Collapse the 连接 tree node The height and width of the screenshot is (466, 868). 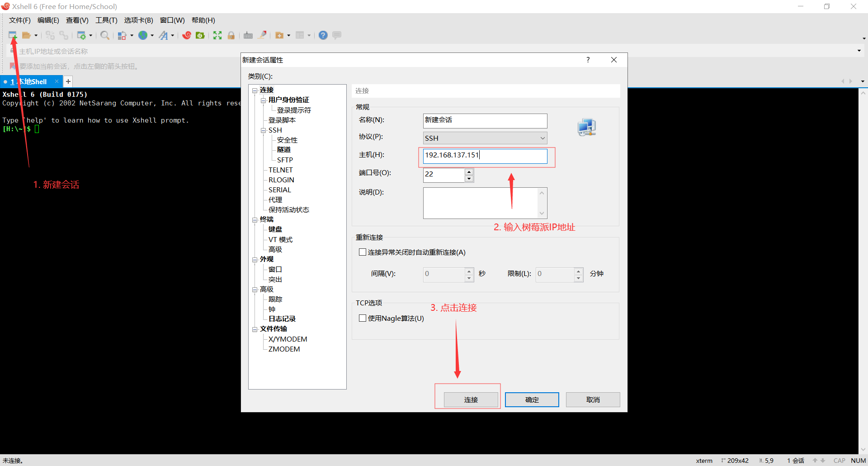255,90
